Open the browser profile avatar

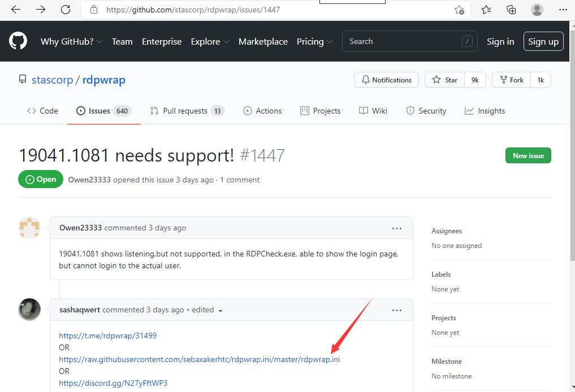coord(537,10)
